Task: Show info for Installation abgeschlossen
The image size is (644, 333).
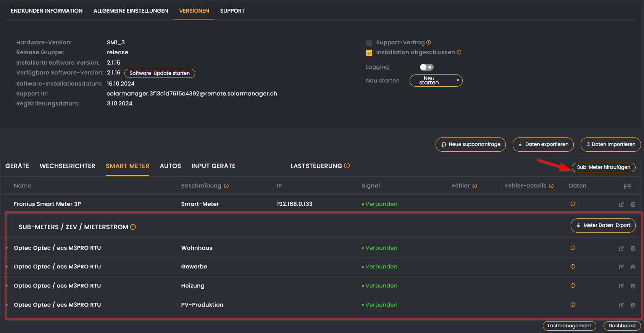Action: coord(459,52)
